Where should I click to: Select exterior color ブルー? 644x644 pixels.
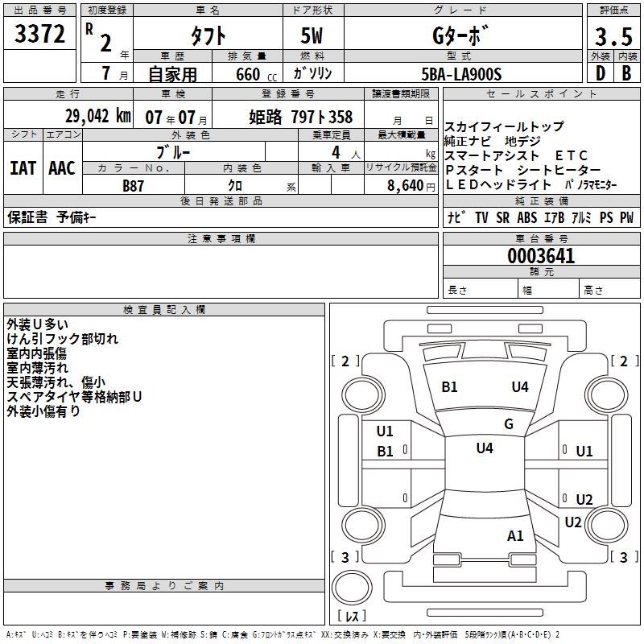[173, 152]
